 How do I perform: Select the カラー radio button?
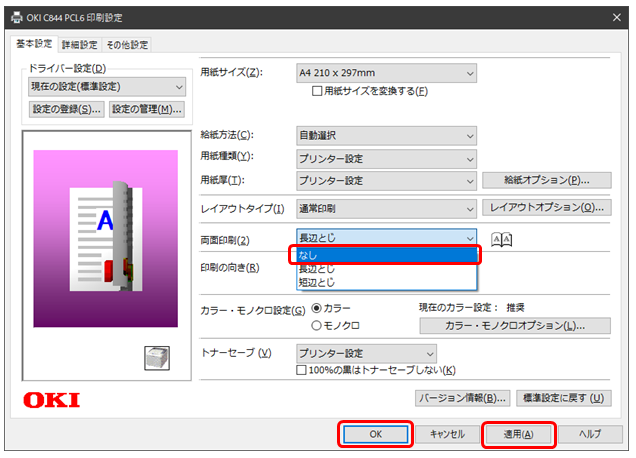click(316, 308)
